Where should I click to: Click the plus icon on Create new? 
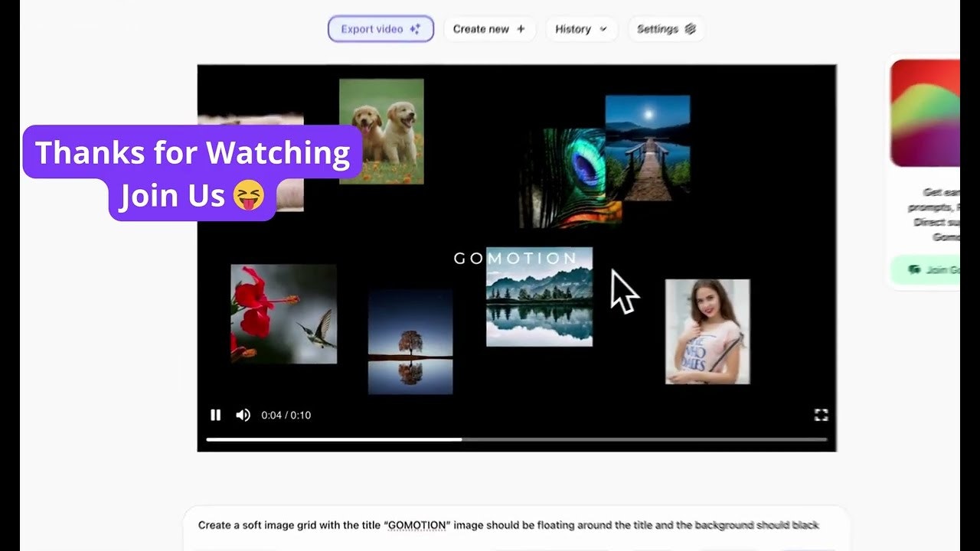pos(521,29)
